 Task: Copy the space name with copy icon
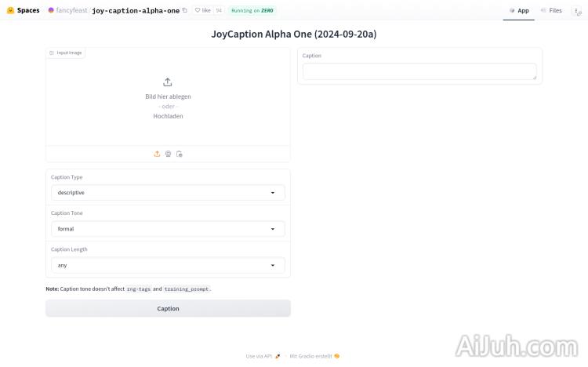coord(185,11)
